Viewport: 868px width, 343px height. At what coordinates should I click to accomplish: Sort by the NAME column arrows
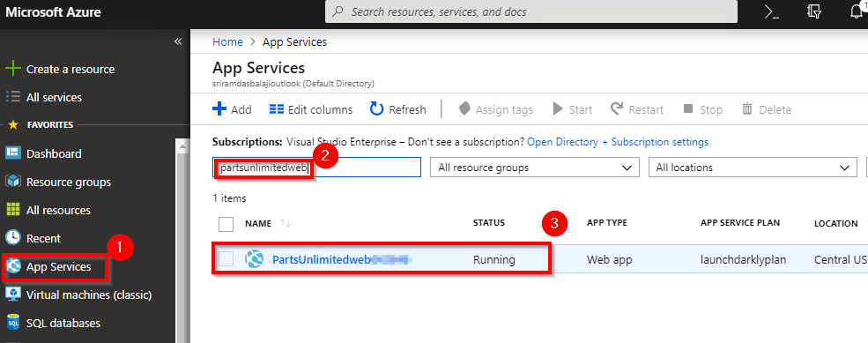[286, 223]
